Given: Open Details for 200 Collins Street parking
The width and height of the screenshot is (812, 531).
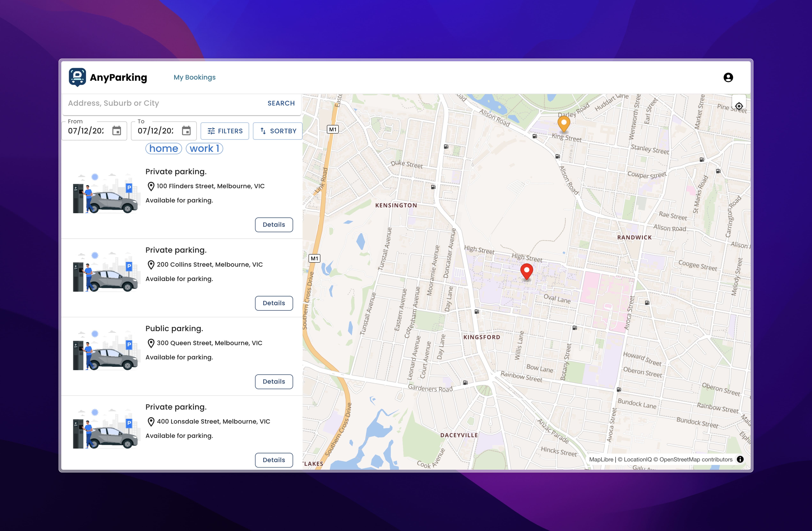Looking at the screenshot, I should click(274, 303).
